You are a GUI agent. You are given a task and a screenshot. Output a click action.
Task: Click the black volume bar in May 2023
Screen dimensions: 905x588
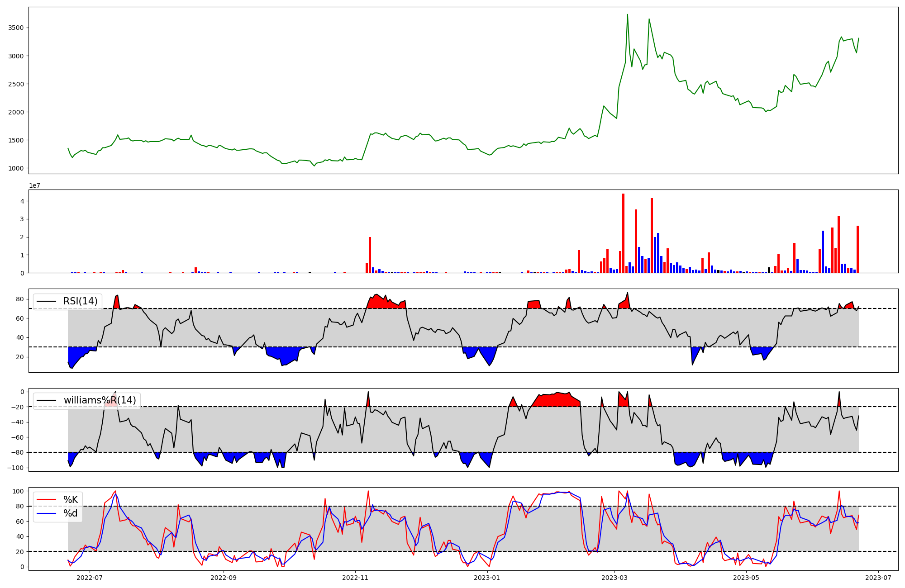tap(769, 270)
